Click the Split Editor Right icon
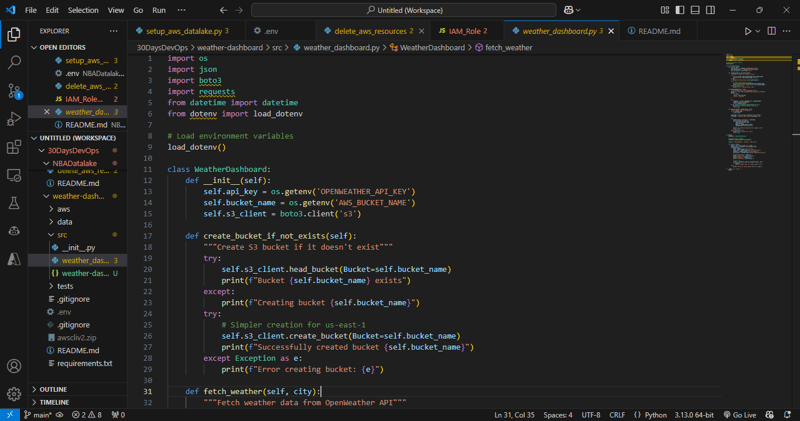This screenshot has width=800, height=421. pyautogui.click(x=771, y=31)
